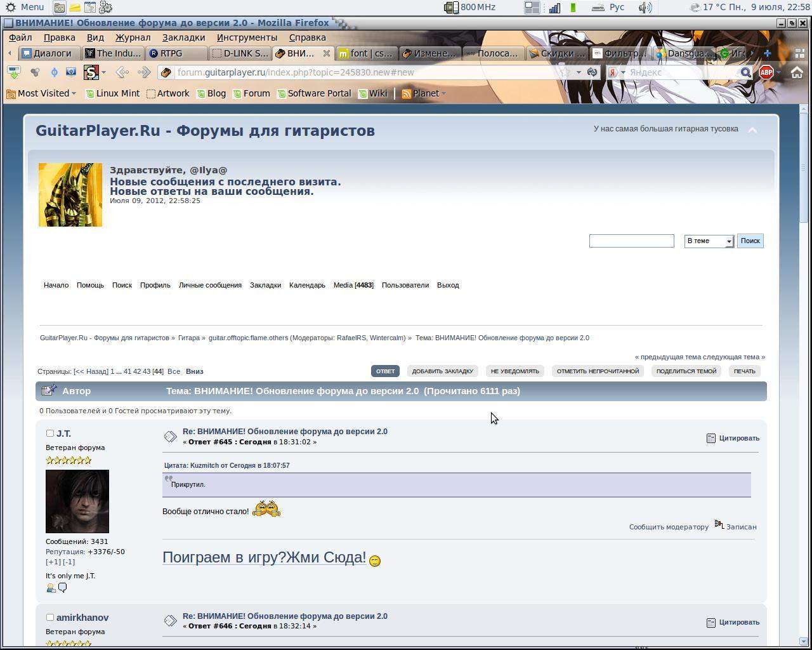The image size is (812, 650).
Task: Tick the checkbox beside amirkhanov username
Action: coord(49,617)
